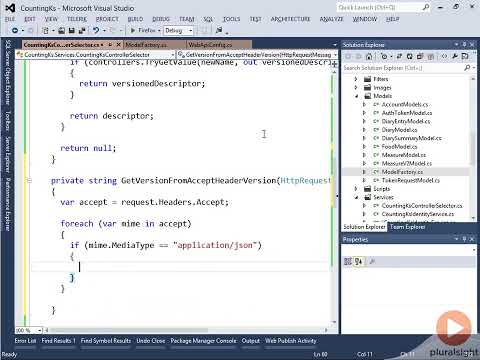This screenshot has height=360, width=480.
Task: Click the View Code icon in Solution Explorer
Action: [x=444, y=56]
